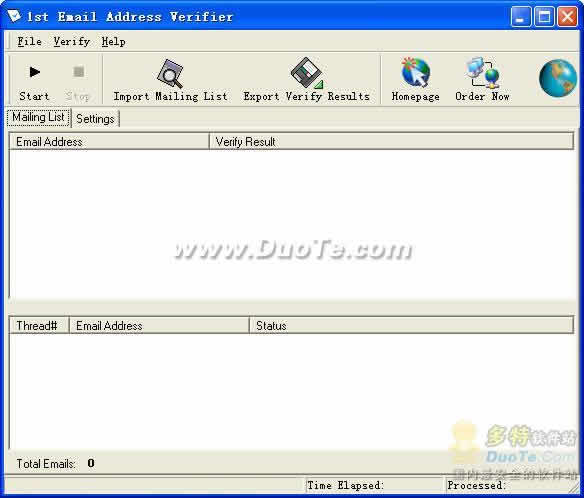Viewport: 584px width, 498px height.
Task: Open the Verify menu
Action: point(72,41)
